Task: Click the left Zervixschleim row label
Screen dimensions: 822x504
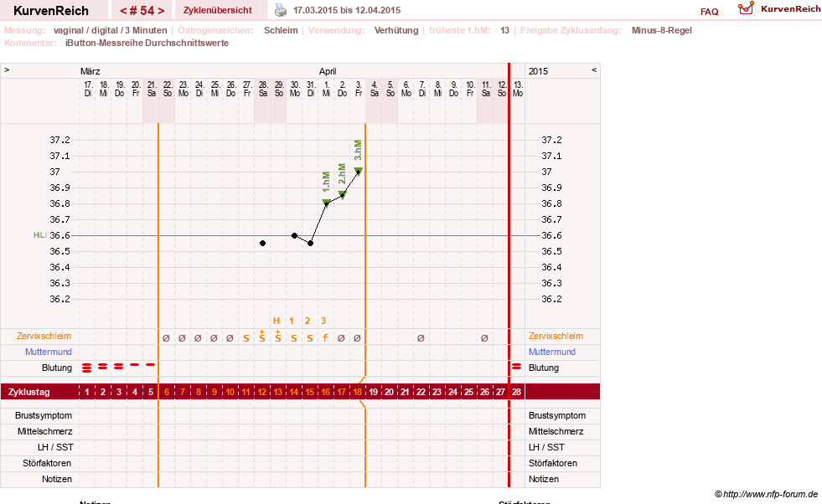Action: tap(44, 336)
